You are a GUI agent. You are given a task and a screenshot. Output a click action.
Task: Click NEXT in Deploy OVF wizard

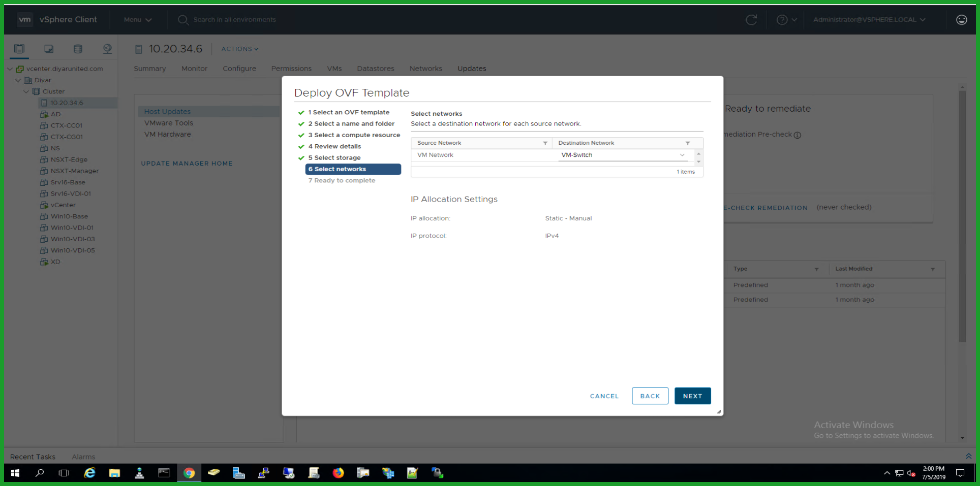pos(692,396)
